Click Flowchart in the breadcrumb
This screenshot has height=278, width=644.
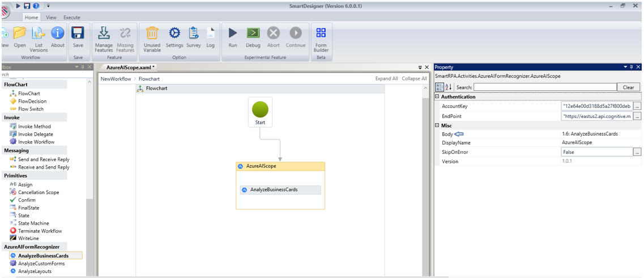click(x=149, y=78)
